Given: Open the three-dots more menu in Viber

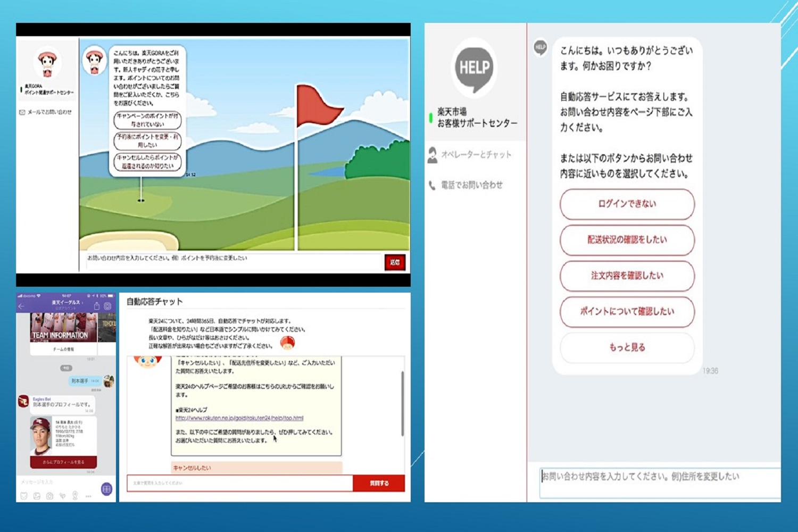Looking at the screenshot, I should tap(88, 496).
